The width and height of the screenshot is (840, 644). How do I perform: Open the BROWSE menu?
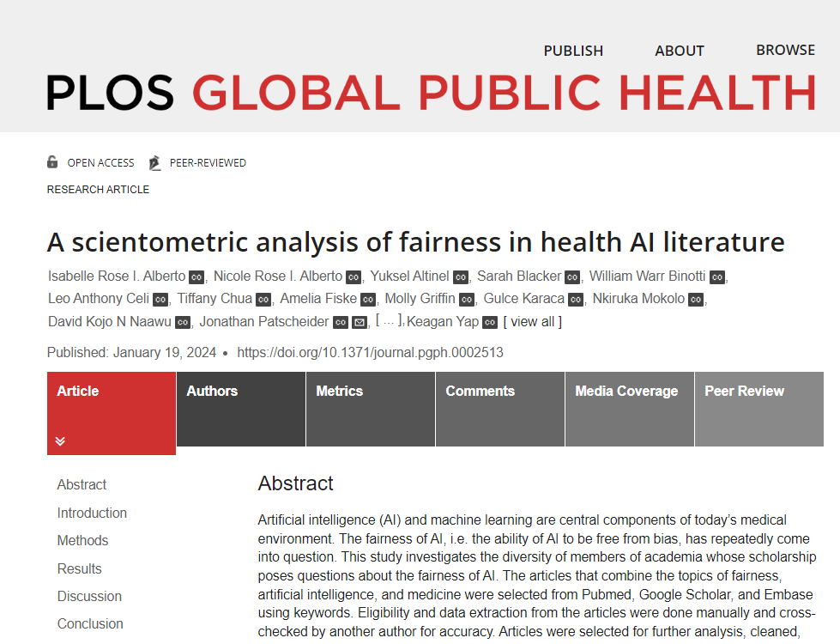coord(785,50)
